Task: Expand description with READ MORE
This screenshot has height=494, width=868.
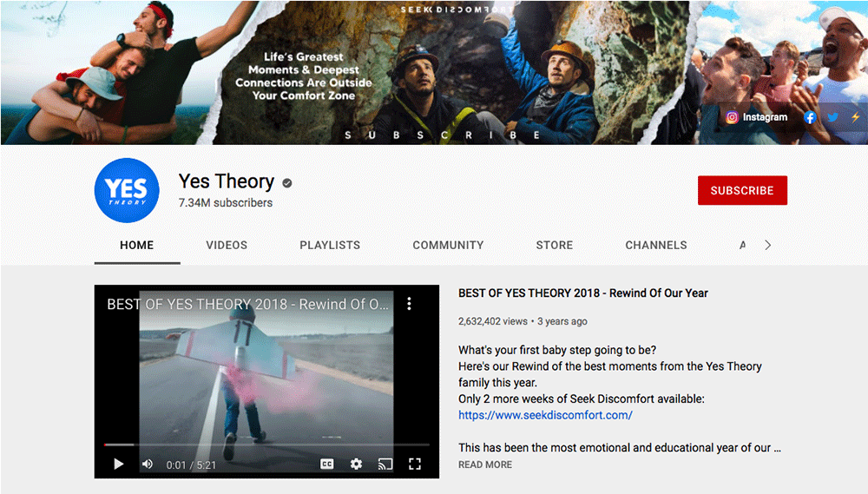Action: pyautogui.click(x=485, y=464)
